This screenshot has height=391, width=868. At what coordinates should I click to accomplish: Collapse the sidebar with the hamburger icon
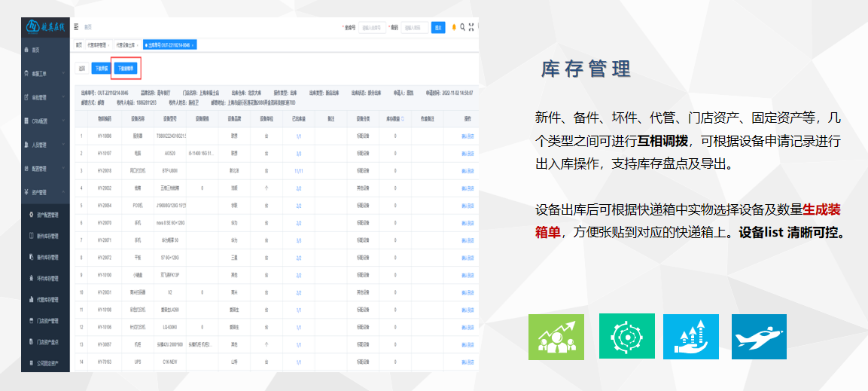click(76, 26)
